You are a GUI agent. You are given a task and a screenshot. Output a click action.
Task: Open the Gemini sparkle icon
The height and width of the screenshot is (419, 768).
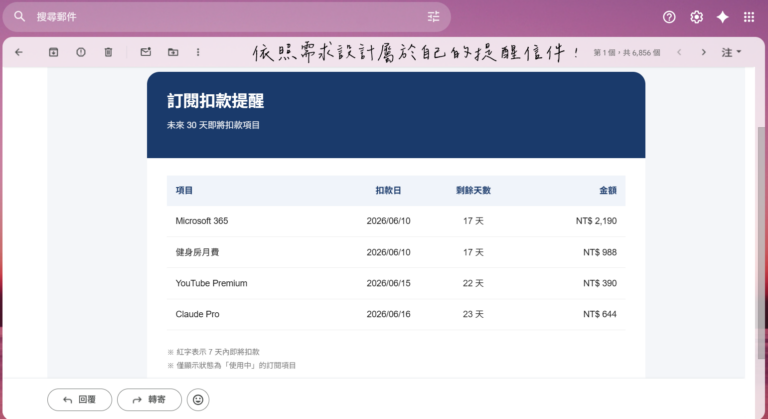point(722,17)
